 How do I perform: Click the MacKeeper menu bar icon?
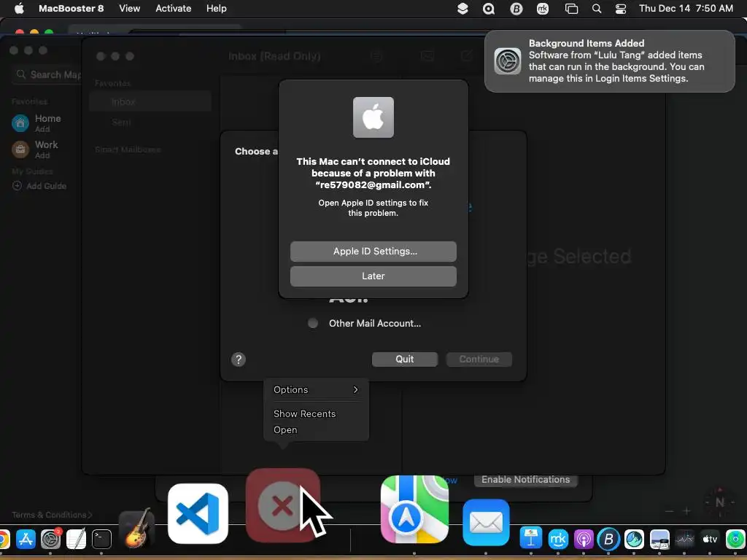click(x=543, y=9)
